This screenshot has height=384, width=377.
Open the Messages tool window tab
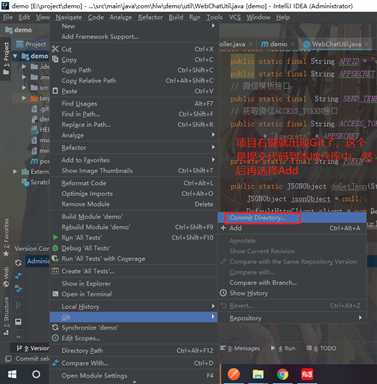tap(240, 348)
